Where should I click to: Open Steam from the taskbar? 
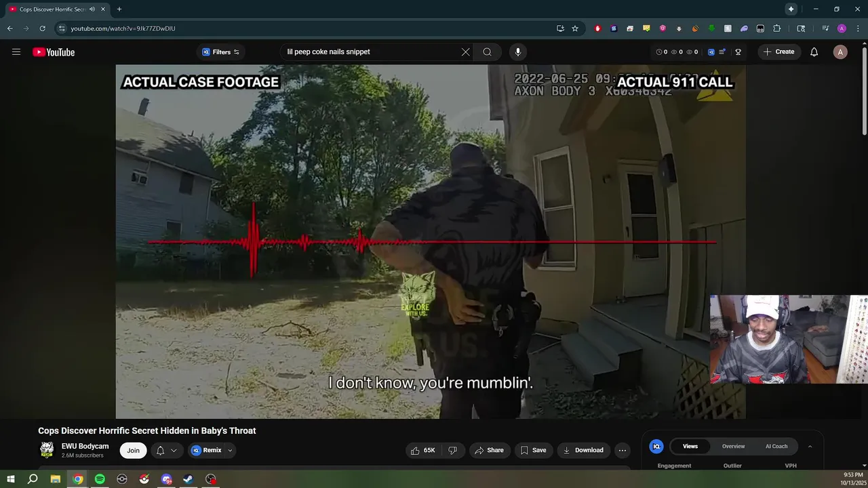coord(189,479)
